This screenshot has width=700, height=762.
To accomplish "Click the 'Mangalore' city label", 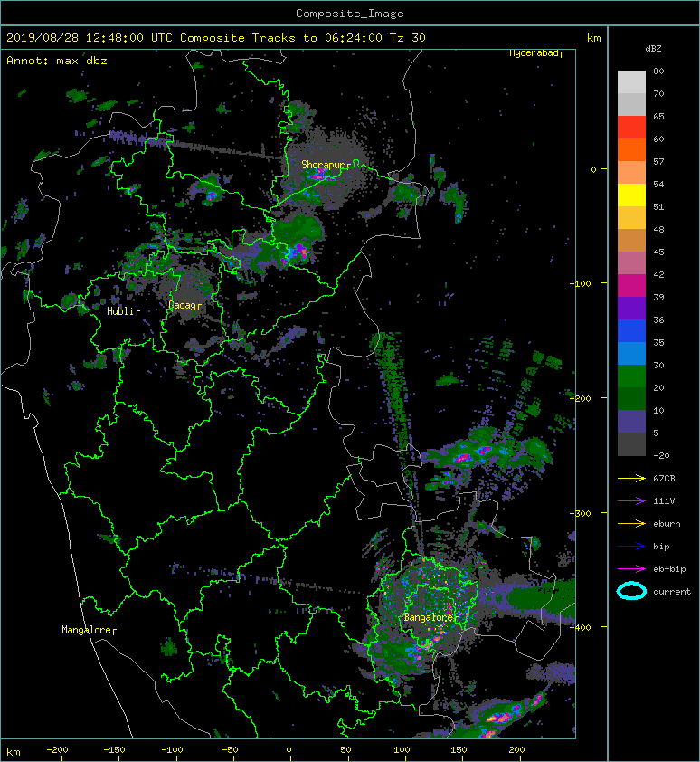I will [87, 630].
